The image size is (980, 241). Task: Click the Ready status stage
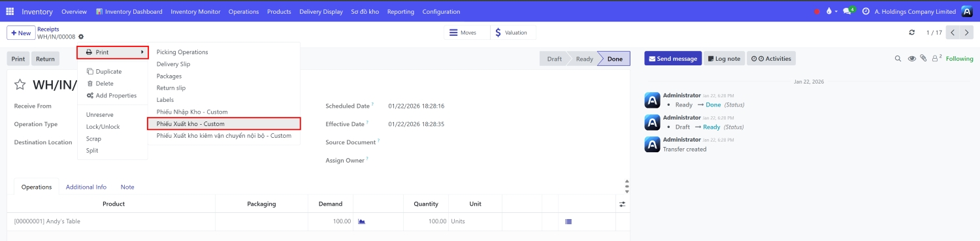(x=584, y=59)
